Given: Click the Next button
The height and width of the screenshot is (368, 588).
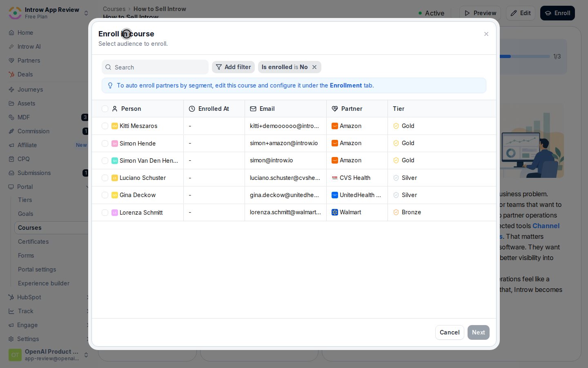Looking at the screenshot, I should pyautogui.click(x=479, y=332).
